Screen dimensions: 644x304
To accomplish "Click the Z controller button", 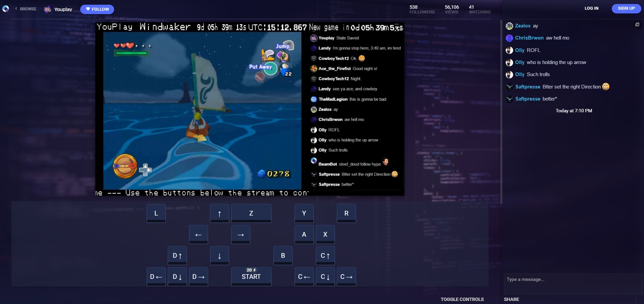I will [x=251, y=213].
